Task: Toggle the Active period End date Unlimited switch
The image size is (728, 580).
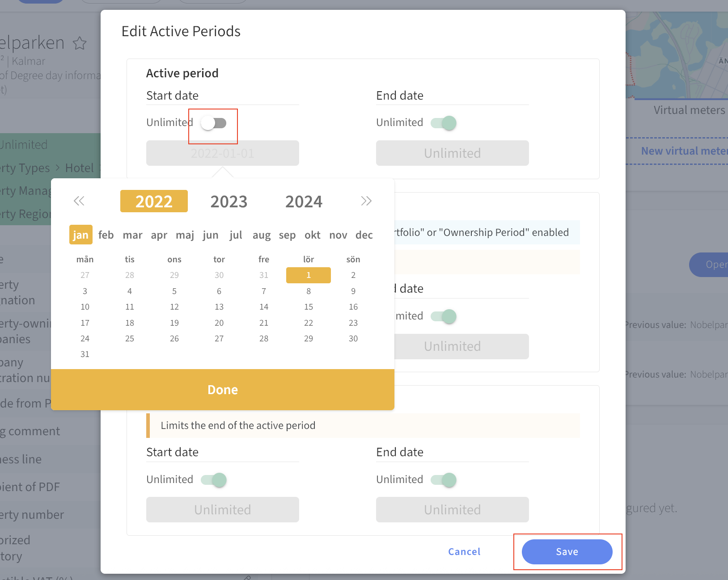Action: coord(444,123)
